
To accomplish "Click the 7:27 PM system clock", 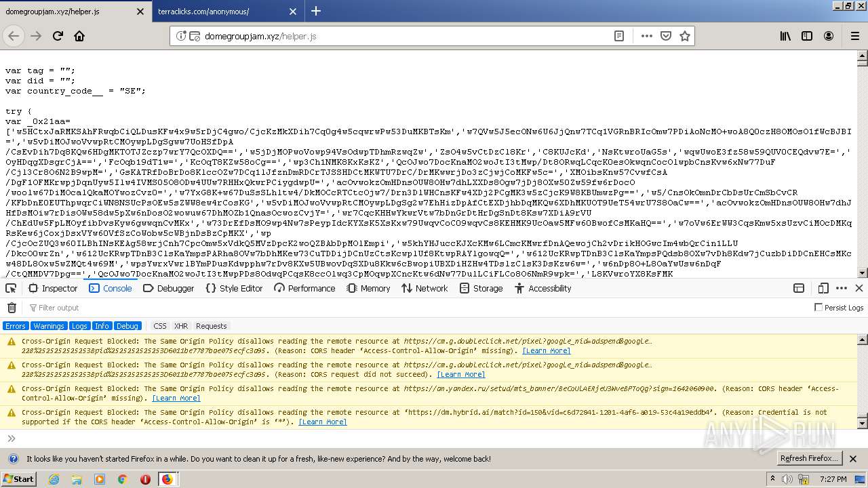I will coord(833,479).
